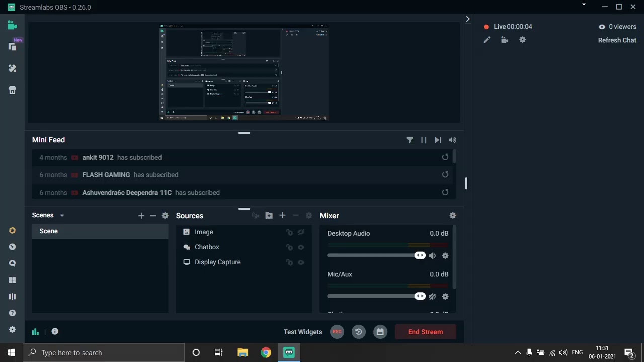
Task: Open Desktop Audio settings gear
Action: tap(445, 256)
